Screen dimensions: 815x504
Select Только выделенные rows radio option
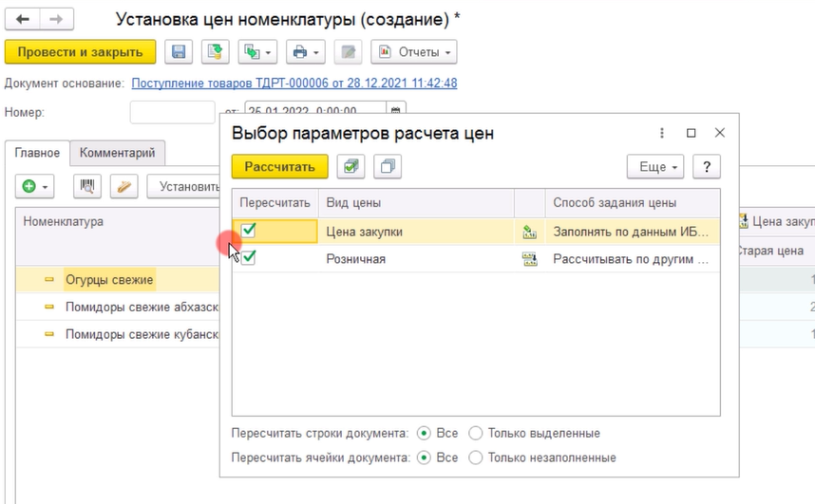point(476,433)
